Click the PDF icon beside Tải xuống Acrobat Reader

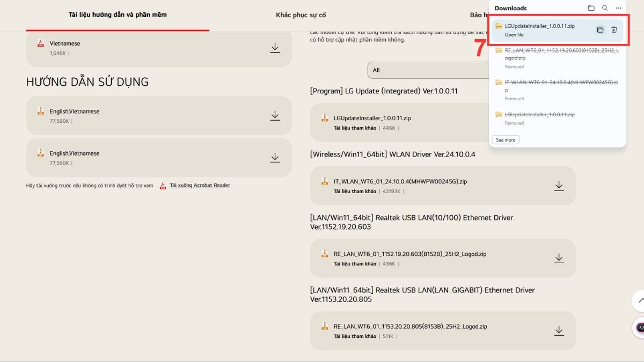[163, 186]
